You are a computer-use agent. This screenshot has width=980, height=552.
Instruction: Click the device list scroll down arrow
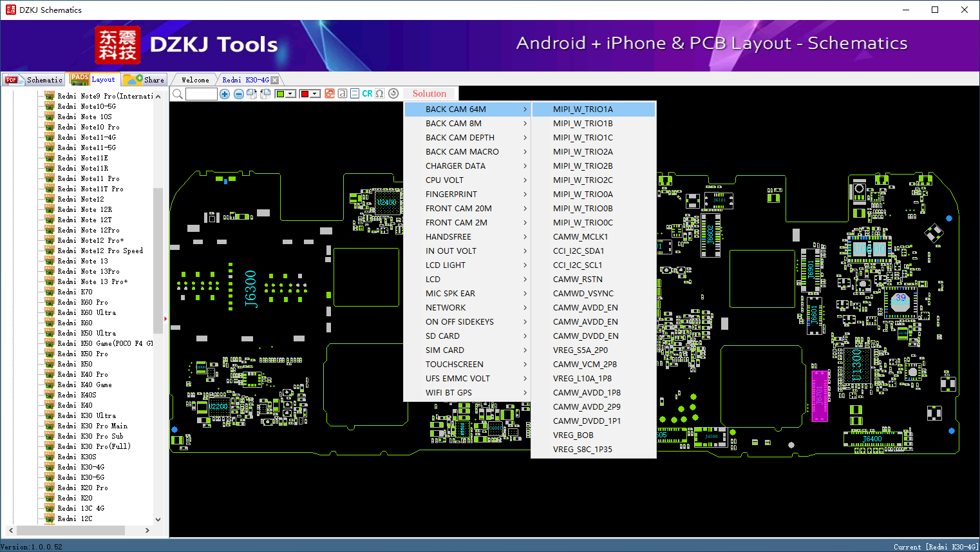pos(158,520)
